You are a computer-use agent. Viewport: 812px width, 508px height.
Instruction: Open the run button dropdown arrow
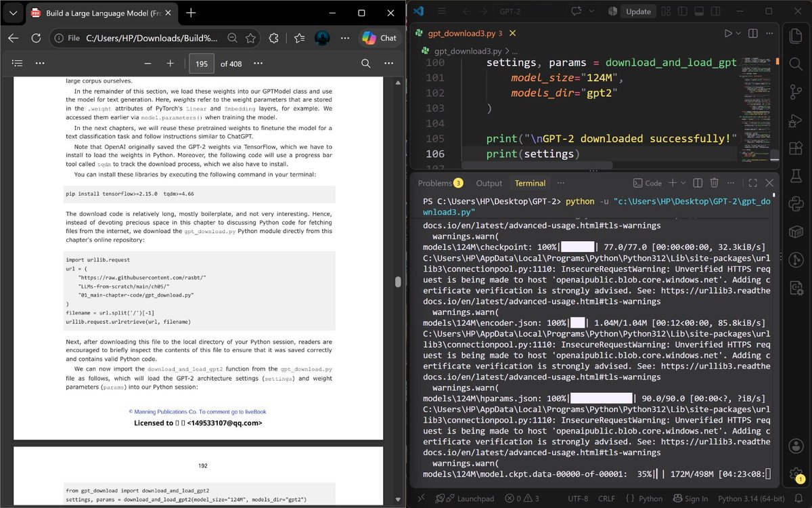(738, 33)
